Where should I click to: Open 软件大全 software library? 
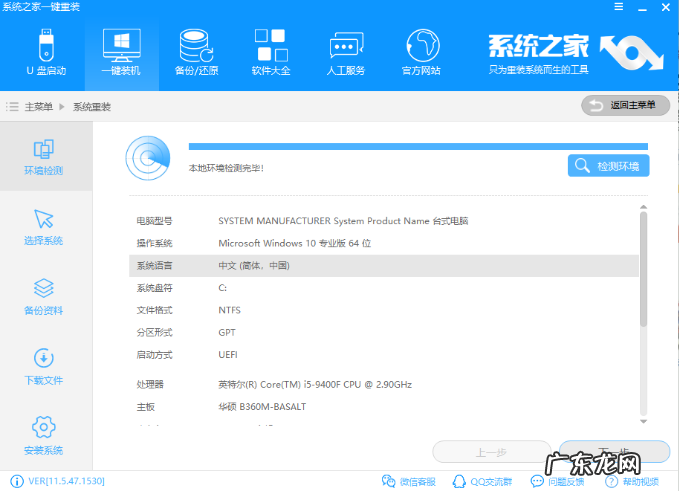[271, 53]
